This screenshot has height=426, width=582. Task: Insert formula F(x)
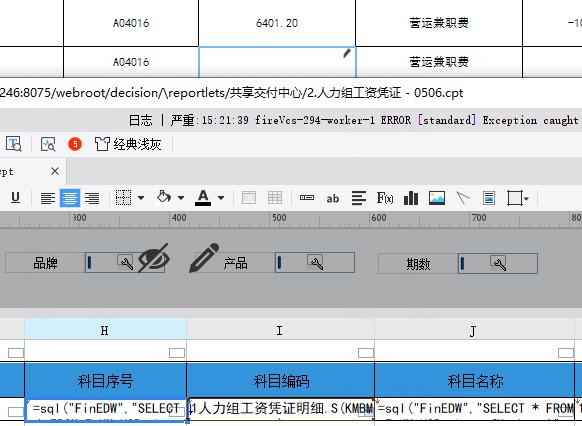click(x=385, y=198)
